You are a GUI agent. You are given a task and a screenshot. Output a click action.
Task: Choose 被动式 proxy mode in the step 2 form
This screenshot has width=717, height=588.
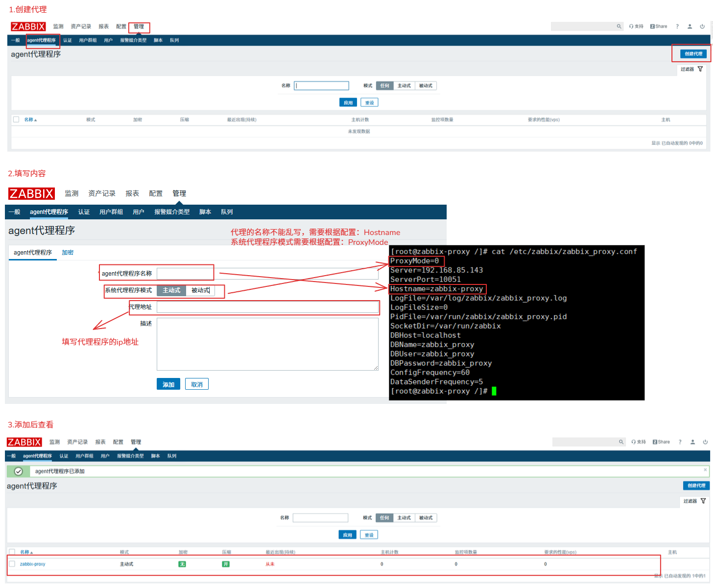point(200,290)
